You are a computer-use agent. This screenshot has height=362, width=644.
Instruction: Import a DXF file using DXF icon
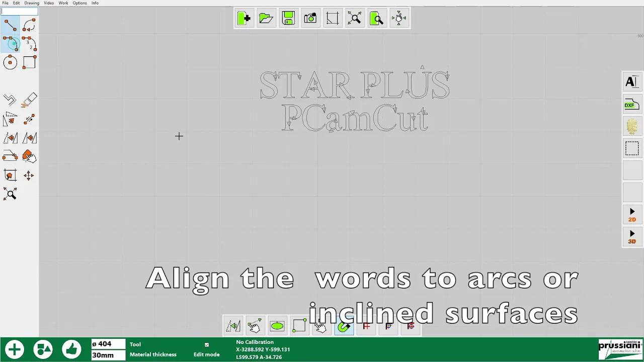pos(632,105)
